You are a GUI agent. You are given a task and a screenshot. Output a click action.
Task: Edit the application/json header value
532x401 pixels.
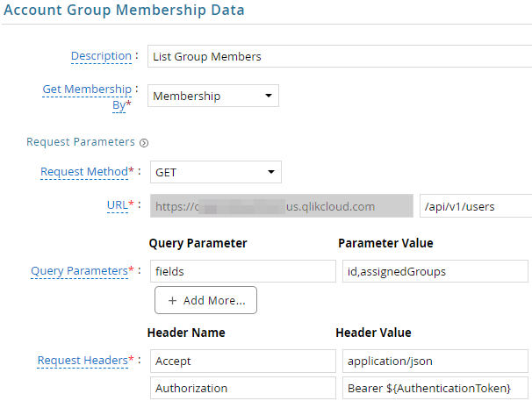coord(435,361)
